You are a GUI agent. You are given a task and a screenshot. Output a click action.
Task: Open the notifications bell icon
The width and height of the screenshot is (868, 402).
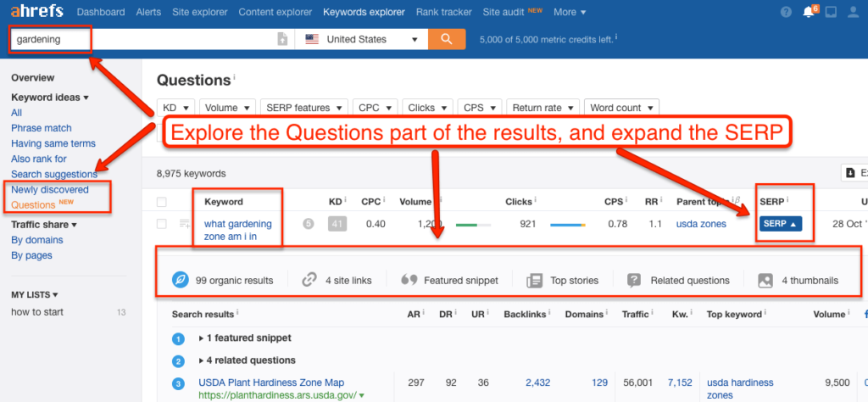[809, 12]
